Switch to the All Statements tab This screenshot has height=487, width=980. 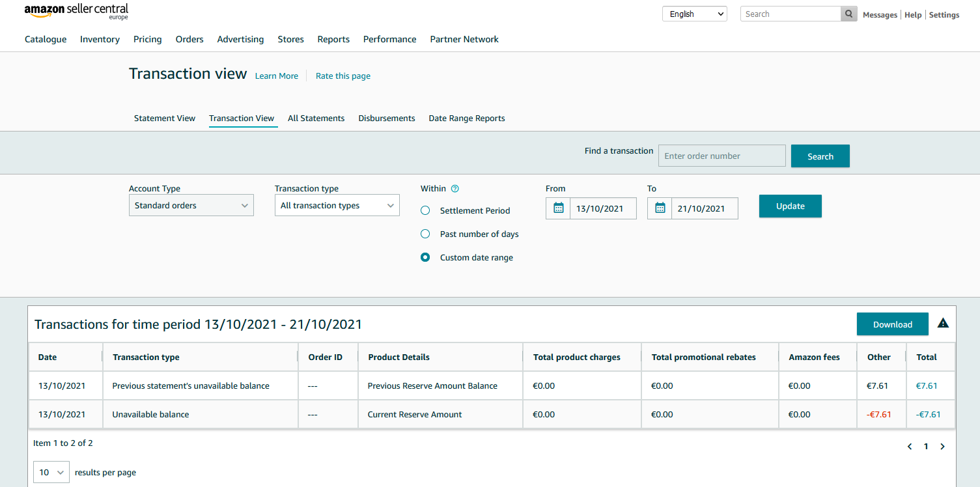(x=316, y=118)
